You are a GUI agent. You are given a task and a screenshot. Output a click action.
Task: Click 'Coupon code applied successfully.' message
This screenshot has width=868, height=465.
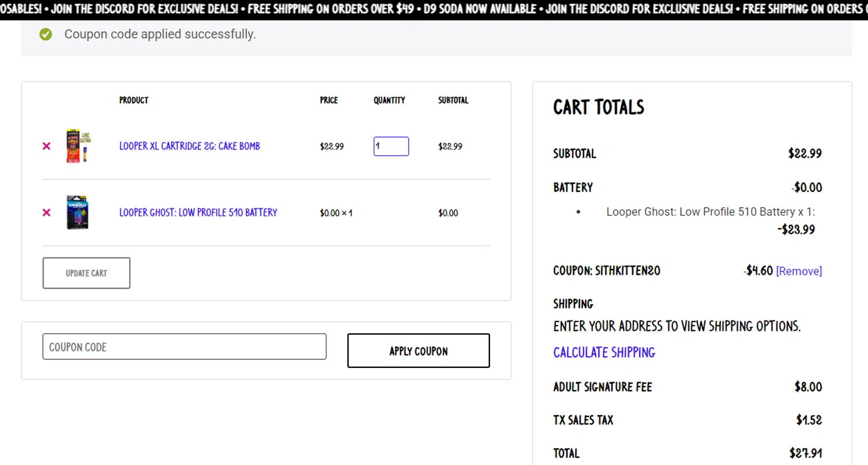[x=160, y=34]
